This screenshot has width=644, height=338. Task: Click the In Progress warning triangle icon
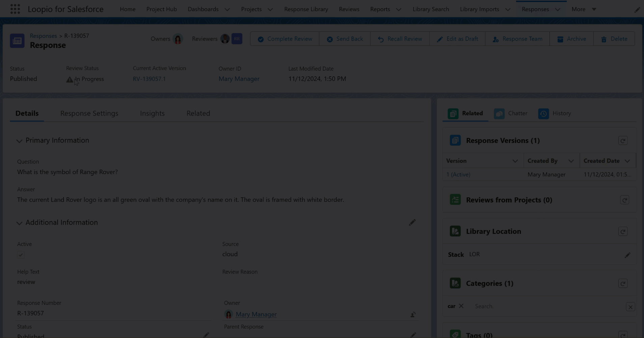[70, 80]
